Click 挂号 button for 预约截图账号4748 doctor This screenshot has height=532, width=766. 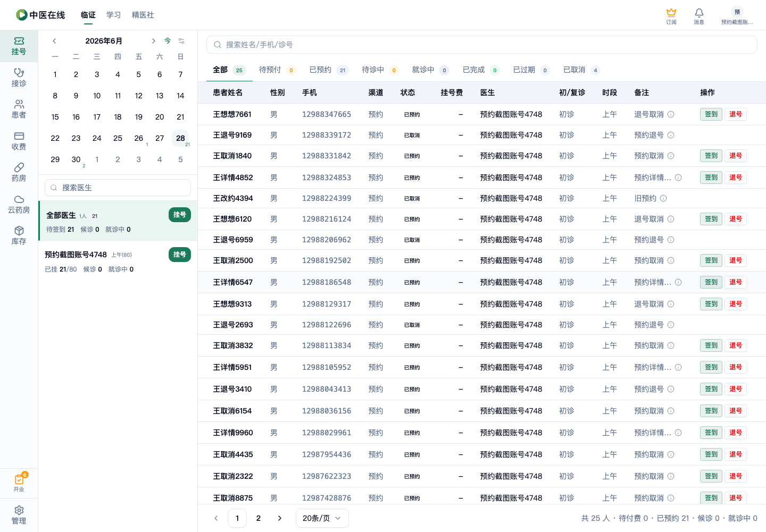180,255
